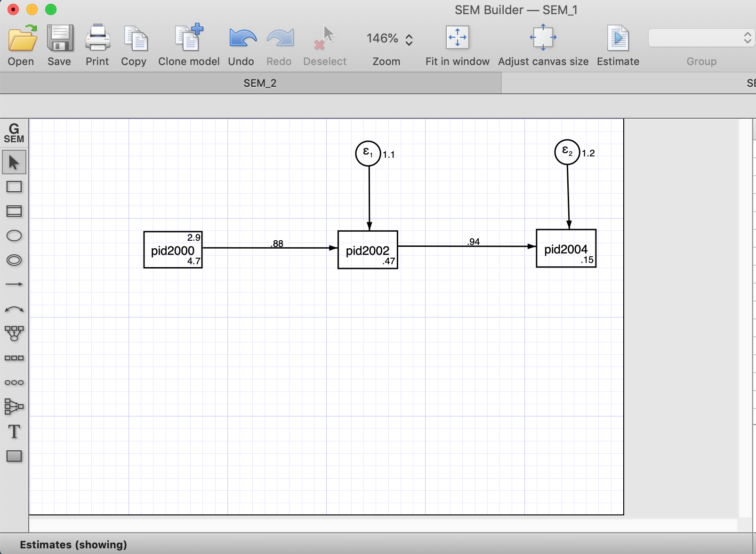Choose the Add Regression Component tool
This screenshot has height=554, width=756.
pyautogui.click(x=14, y=407)
